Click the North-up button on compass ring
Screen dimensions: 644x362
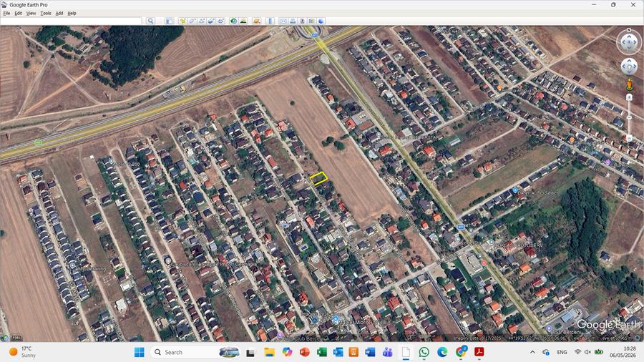(x=629, y=30)
